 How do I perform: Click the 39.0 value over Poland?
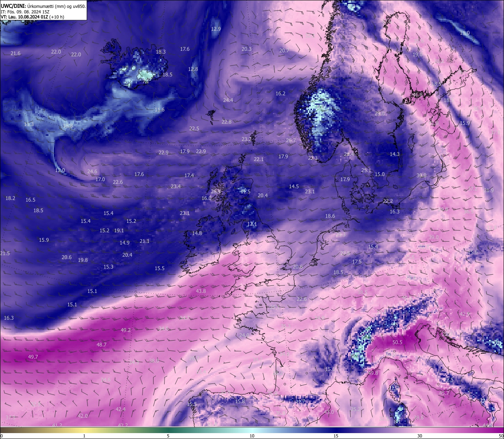(x=434, y=237)
